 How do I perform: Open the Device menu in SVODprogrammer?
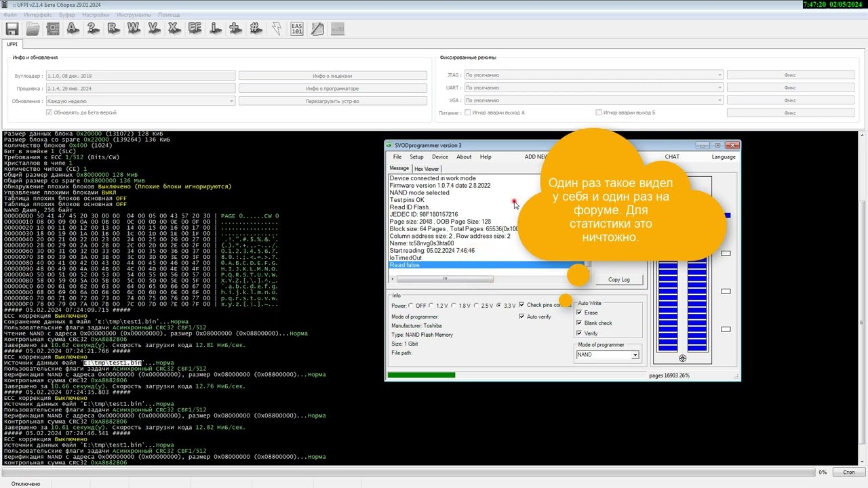point(440,157)
